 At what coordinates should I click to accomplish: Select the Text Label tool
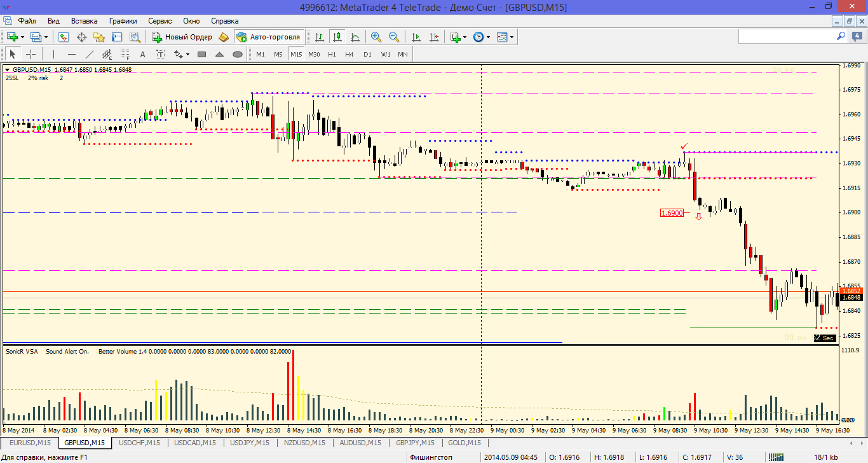click(x=160, y=54)
